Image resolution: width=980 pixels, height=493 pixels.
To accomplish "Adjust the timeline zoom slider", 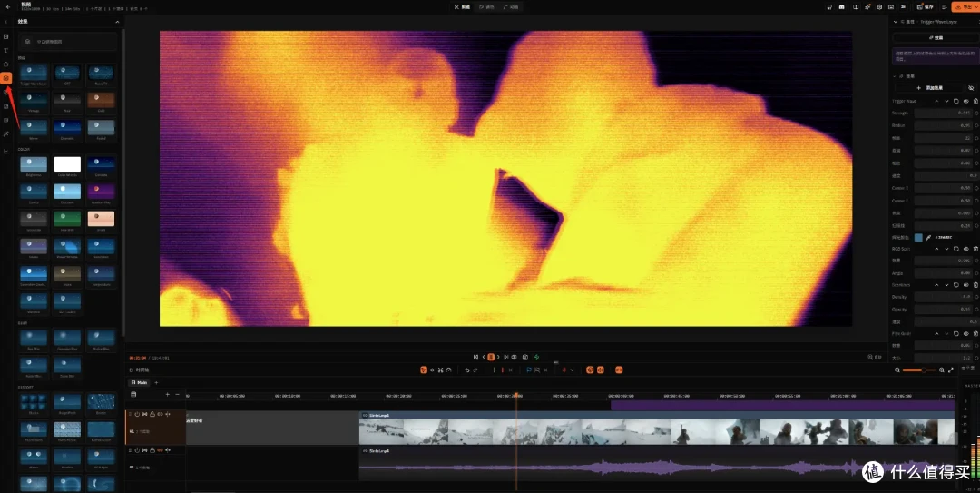I will click(x=919, y=370).
